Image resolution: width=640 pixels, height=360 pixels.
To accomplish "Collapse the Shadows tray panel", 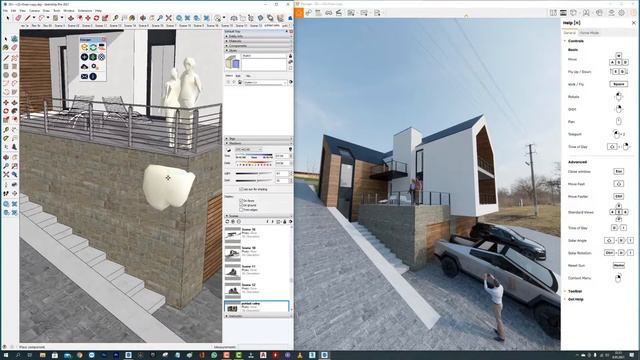I will [x=258, y=143].
